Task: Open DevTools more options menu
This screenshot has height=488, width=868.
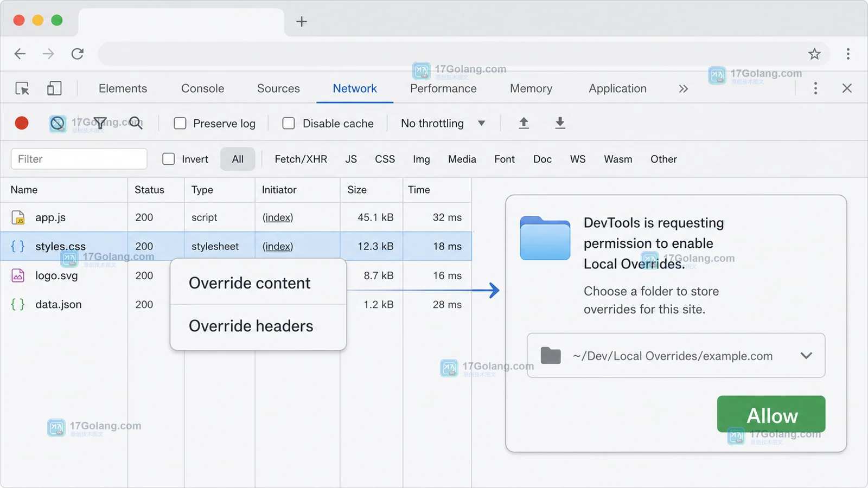Action: click(815, 88)
